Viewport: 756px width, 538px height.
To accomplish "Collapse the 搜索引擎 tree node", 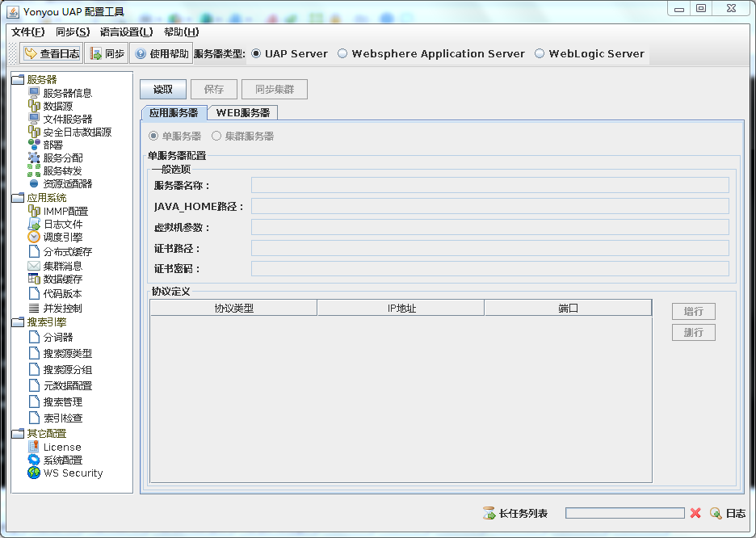I will [18, 323].
